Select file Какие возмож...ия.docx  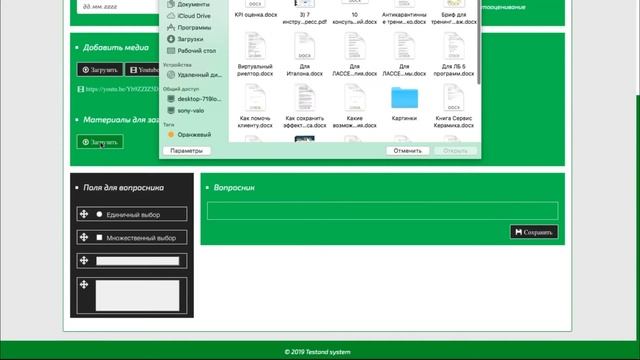point(354,106)
